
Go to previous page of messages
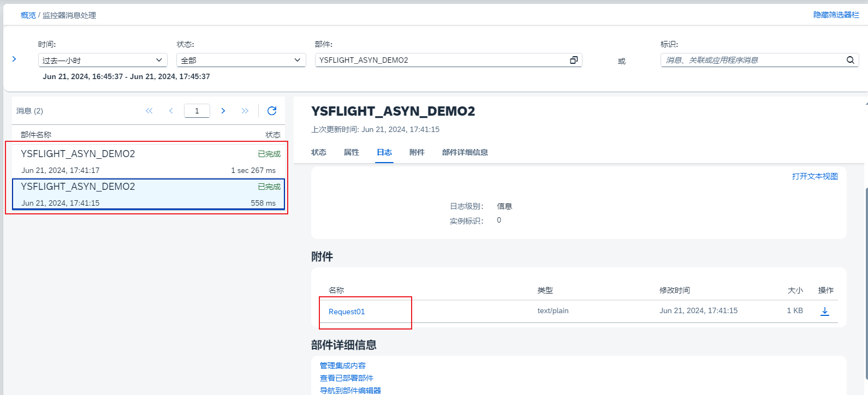tap(171, 111)
